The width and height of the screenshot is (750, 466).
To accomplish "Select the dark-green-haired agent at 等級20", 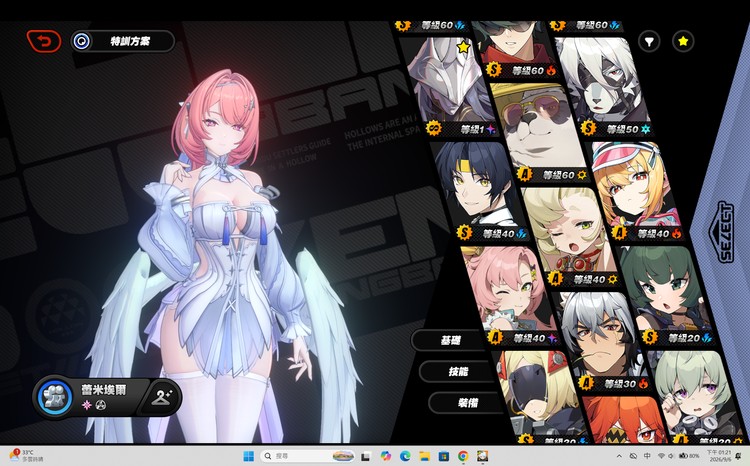I will 665,294.
